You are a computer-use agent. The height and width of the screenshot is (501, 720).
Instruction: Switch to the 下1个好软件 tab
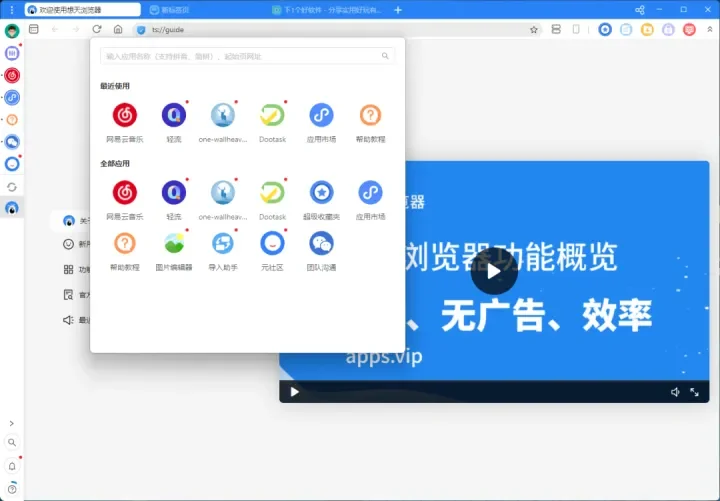tap(328, 10)
